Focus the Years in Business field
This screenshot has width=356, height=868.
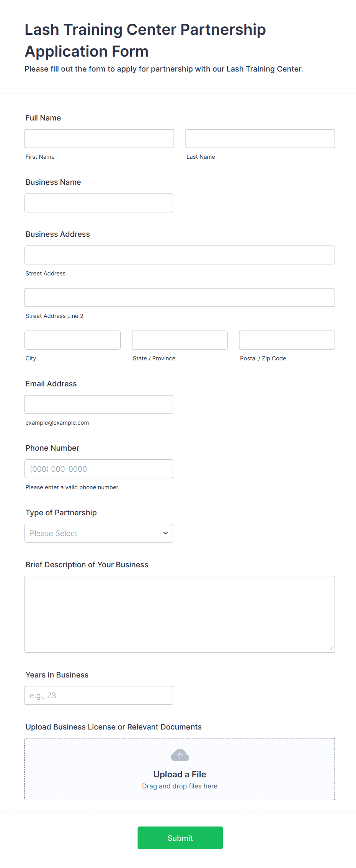click(99, 695)
